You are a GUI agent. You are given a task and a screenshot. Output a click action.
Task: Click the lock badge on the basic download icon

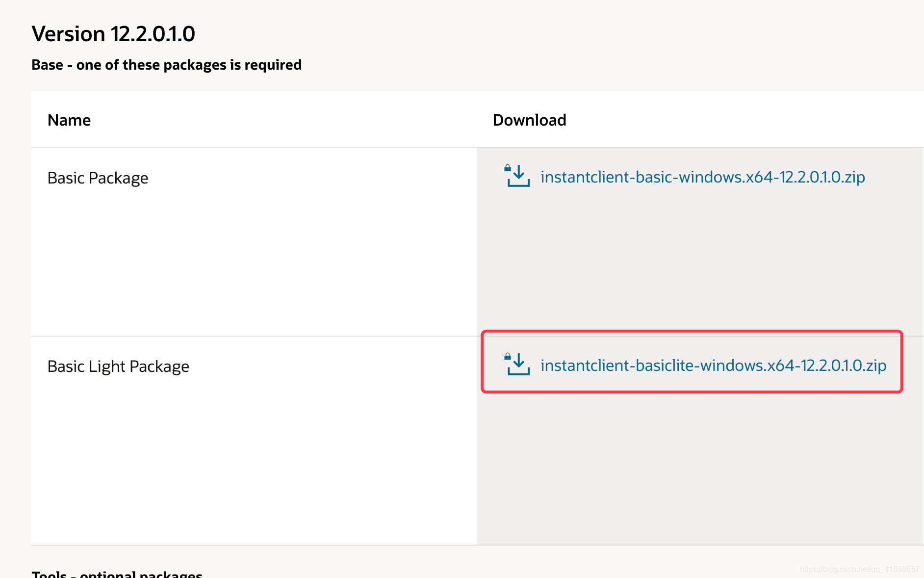[x=508, y=168]
